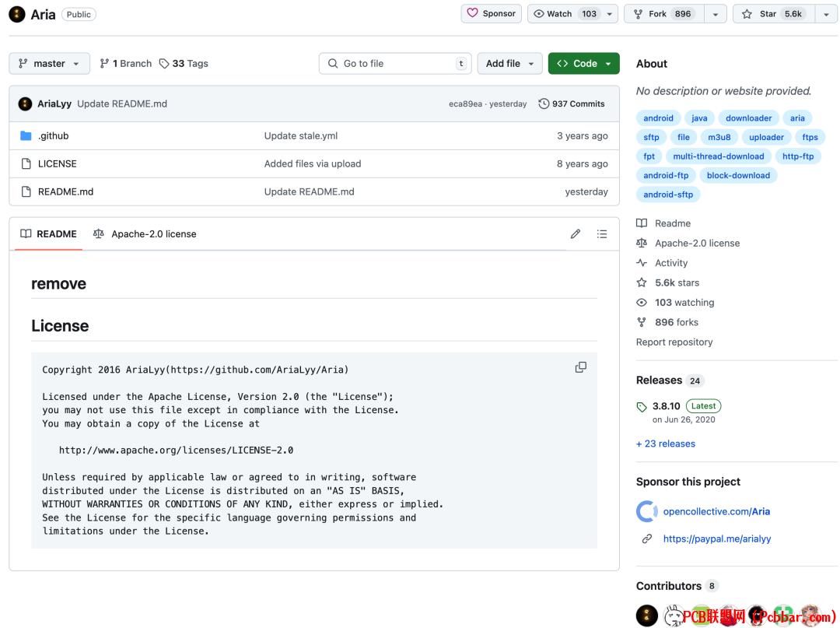Open the Star lists dropdown arrow
The height and width of the screenshot is (628, 840).
[x=826, y=14]
